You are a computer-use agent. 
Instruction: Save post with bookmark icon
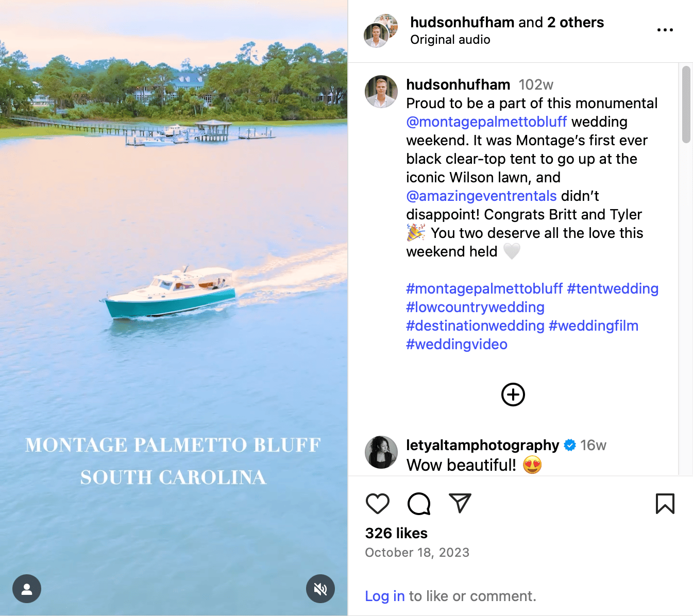(665, 503)
